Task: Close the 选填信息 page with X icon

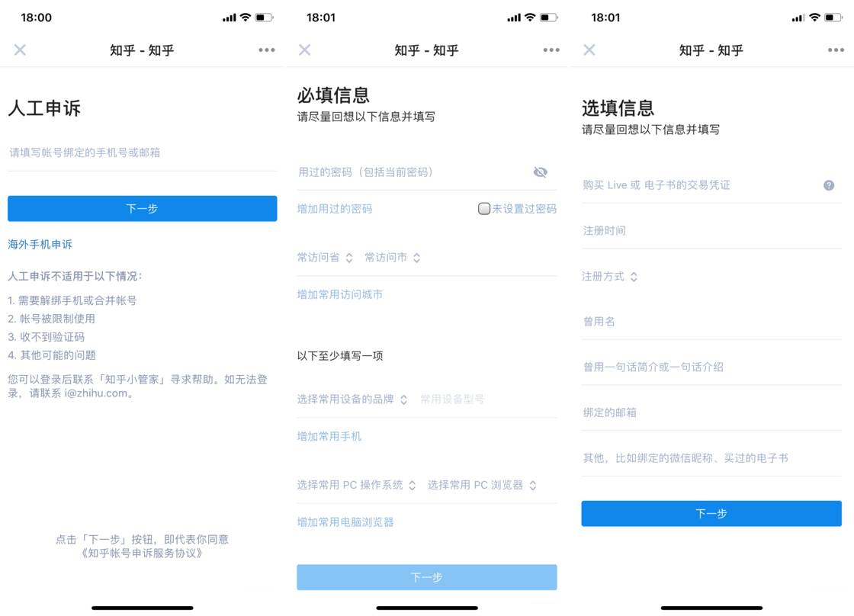Action: pyautogui.click(x=589, y=50)
